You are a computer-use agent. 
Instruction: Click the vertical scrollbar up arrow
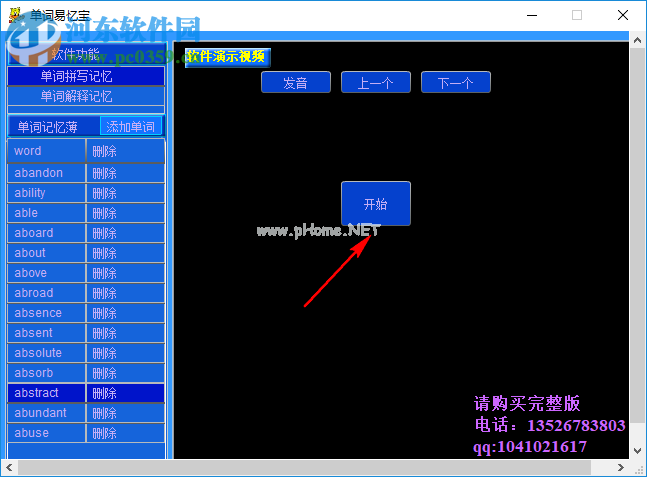click(636, 40)
